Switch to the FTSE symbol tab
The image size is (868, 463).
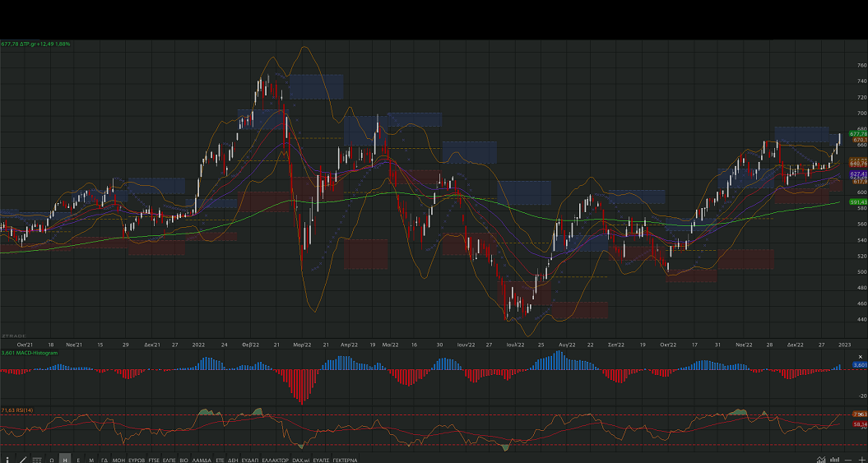(154, 460)
